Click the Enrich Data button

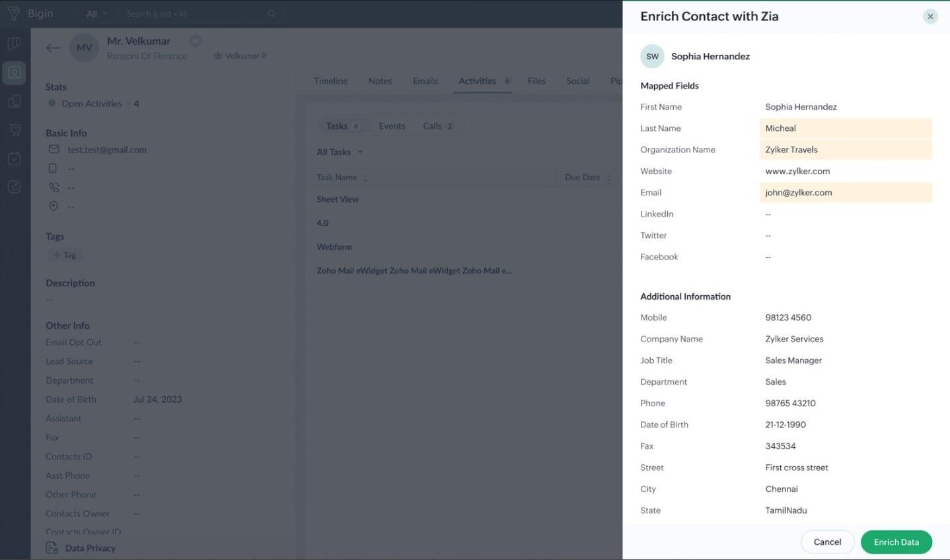coord(896,542)
